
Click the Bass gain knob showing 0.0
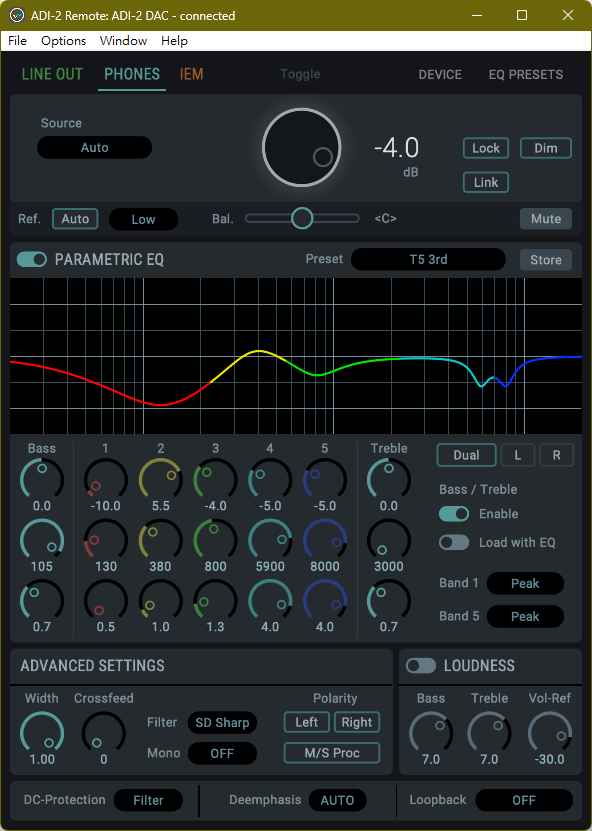tap(42, 480)
